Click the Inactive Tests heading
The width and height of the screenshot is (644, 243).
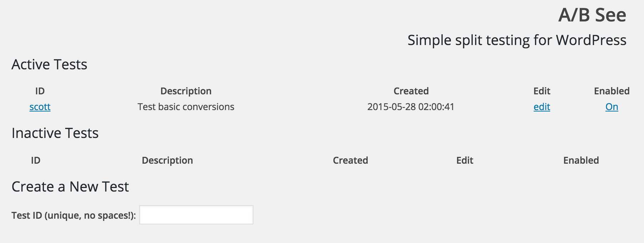coord(55,133)
